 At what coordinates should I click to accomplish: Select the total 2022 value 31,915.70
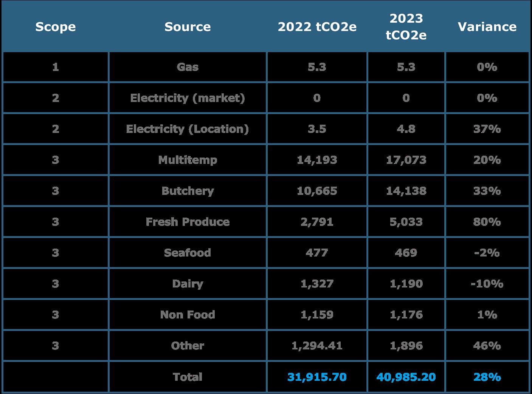coord(317,377)
